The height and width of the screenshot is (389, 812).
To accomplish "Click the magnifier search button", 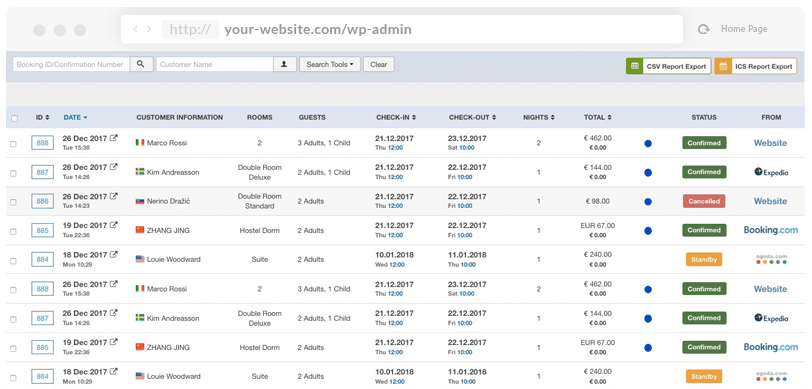I will click(x=141, y=64).
